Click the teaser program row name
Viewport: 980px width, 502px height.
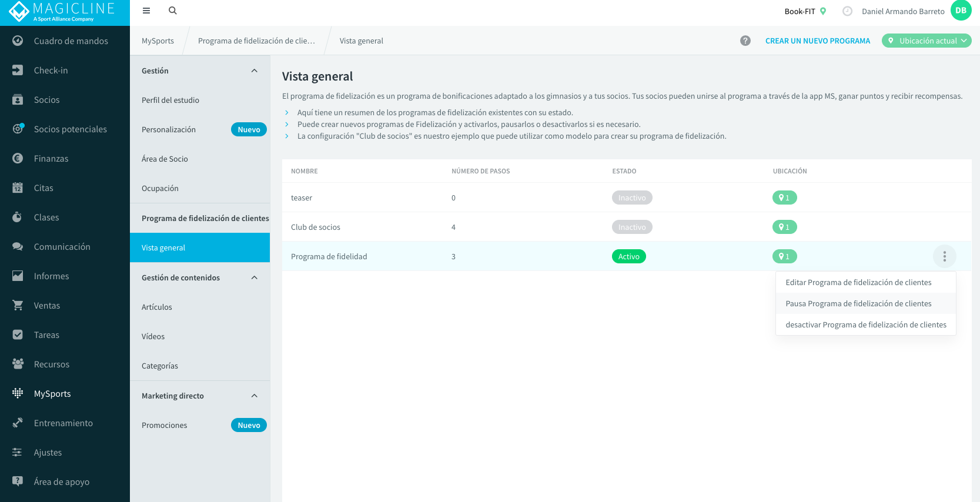click(302, 198)
